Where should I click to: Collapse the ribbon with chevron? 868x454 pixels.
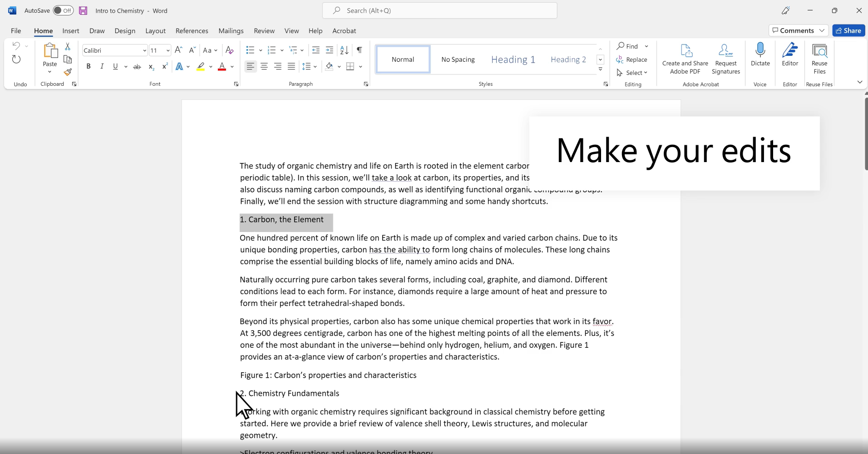859,82
